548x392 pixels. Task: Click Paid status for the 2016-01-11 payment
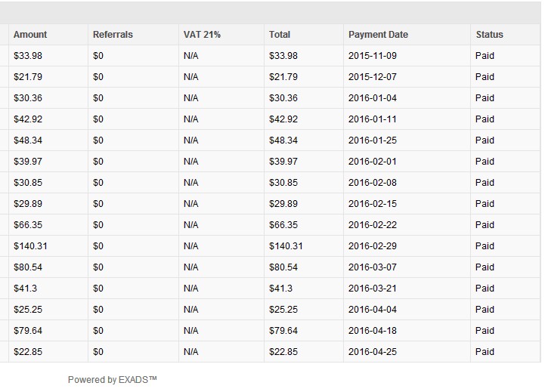(485, 119)
